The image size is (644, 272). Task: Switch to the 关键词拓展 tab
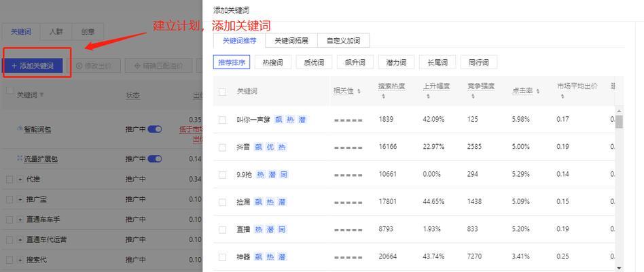click(291, 41)
